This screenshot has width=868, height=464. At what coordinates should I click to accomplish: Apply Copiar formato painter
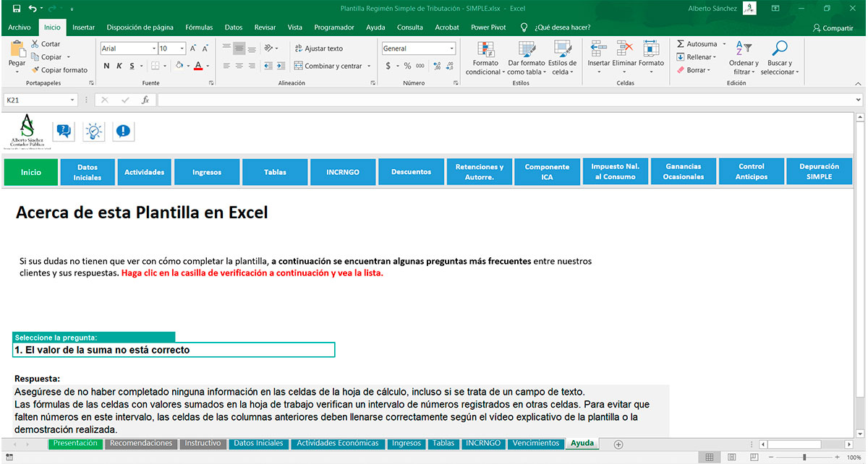tap(59, 70)
